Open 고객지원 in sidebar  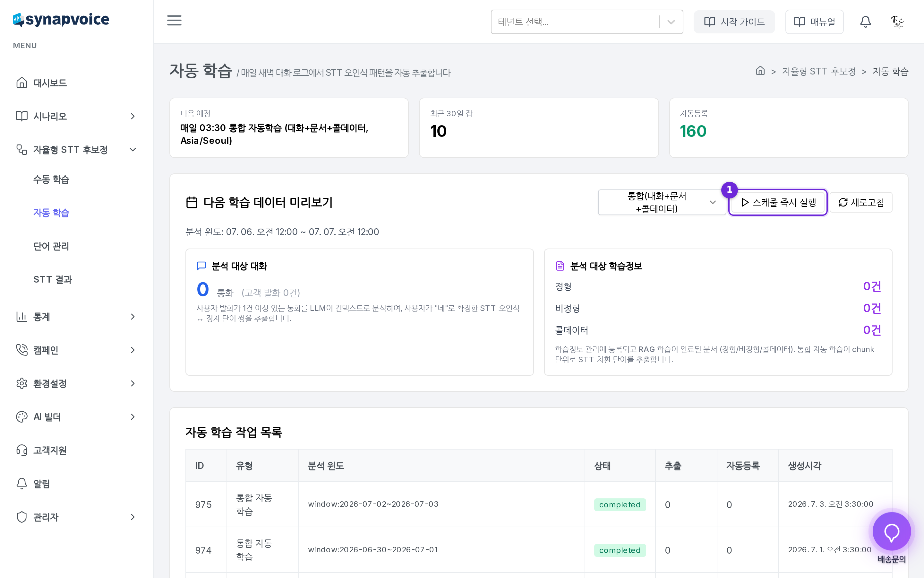tap(50, 450)
